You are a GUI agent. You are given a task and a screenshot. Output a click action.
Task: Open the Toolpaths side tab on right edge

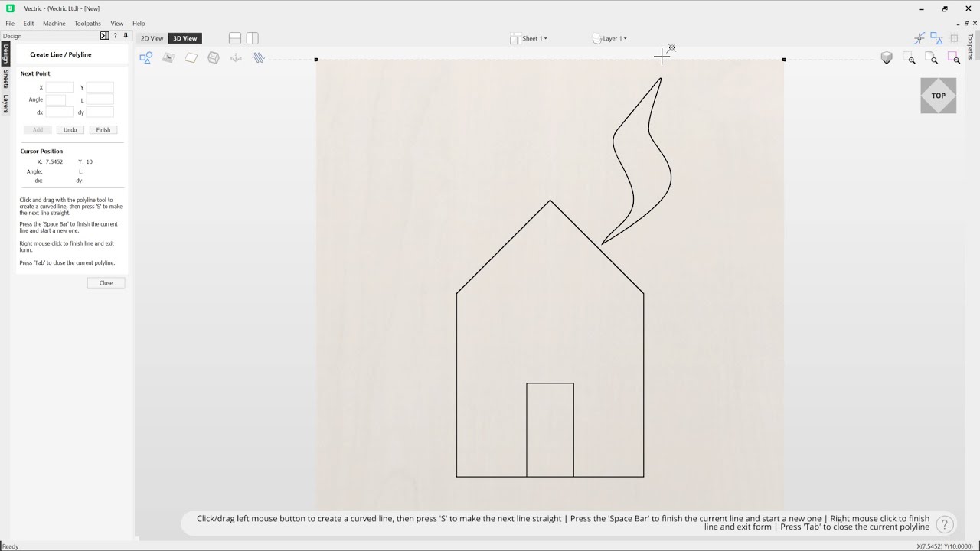coord(971,46)
